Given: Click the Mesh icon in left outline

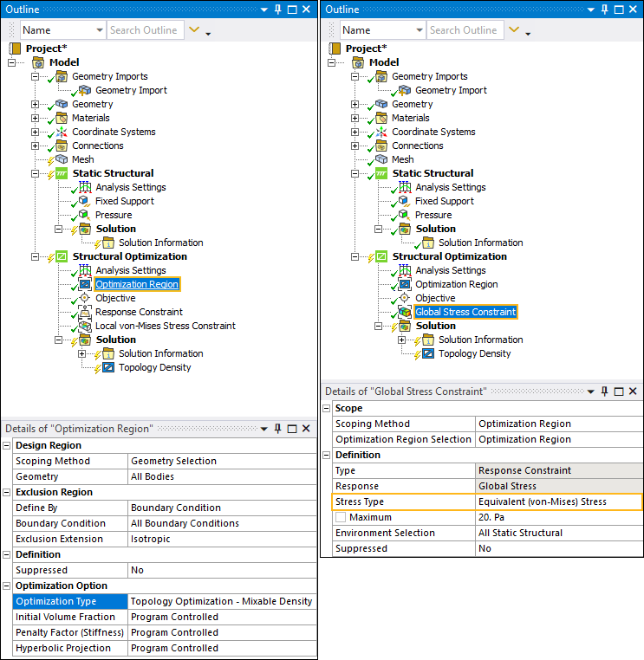Looking at the screenshot, I should (62, 159).
